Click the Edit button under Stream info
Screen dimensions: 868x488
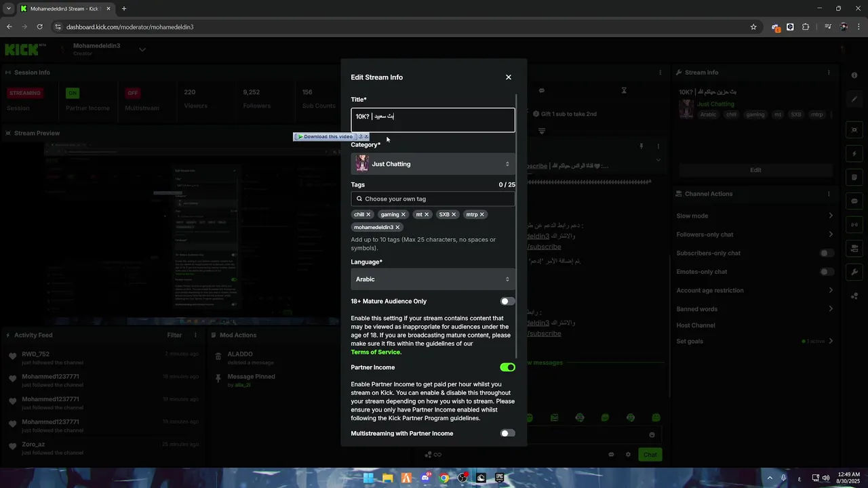pyautogui.click(x=755, y=170)
